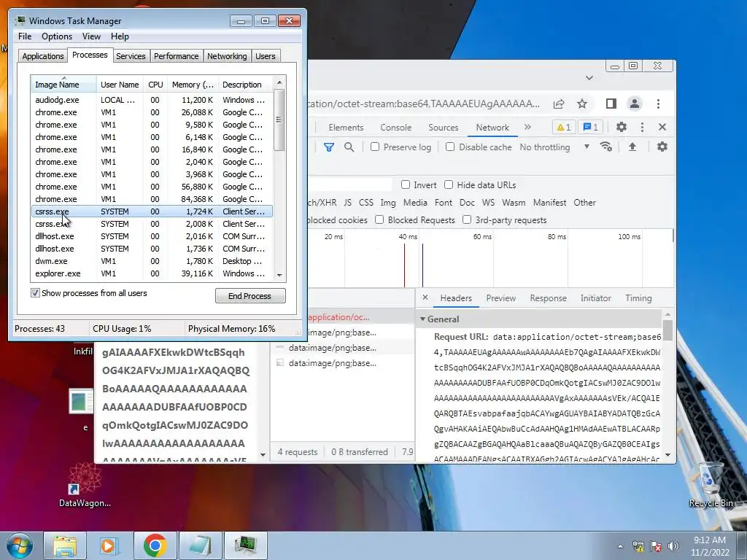Open the Windows Start button

pos(19,545)
